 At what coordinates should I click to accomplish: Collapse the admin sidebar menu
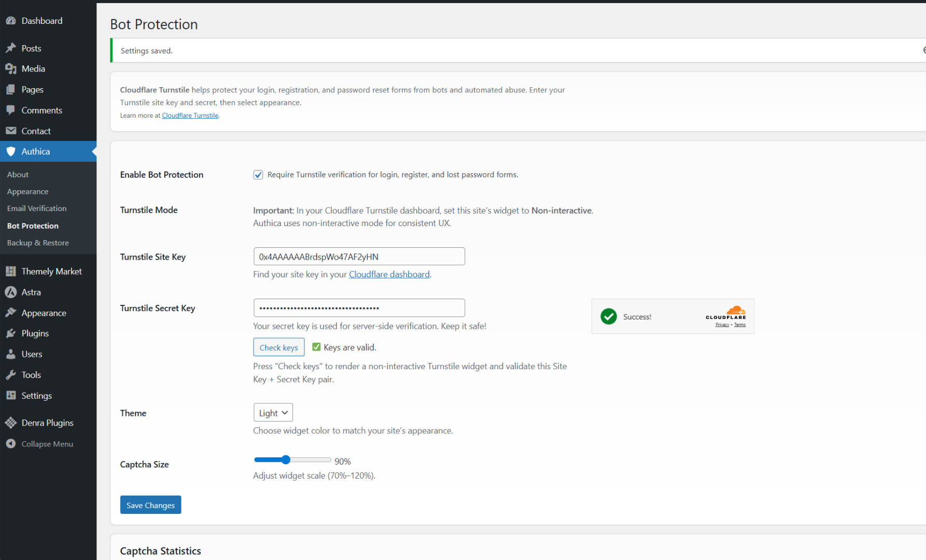coord(39,444)
